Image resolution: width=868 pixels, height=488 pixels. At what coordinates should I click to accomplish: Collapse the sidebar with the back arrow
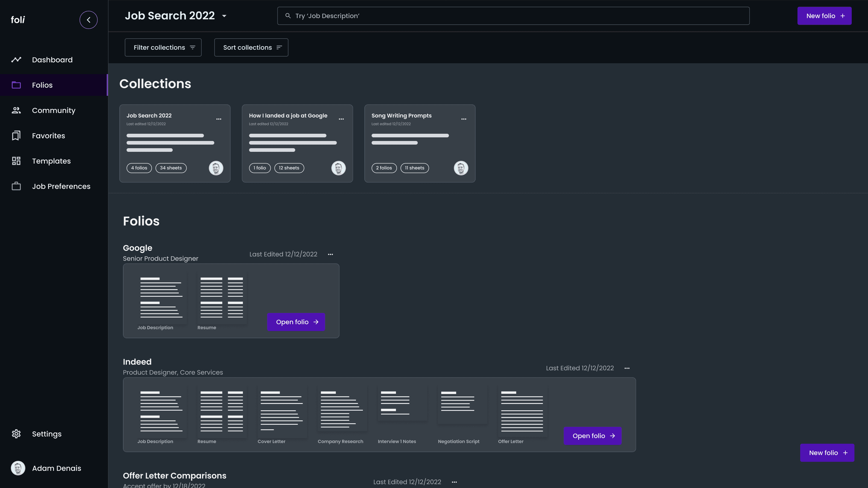pyautogui.click(x=88, y=20)
